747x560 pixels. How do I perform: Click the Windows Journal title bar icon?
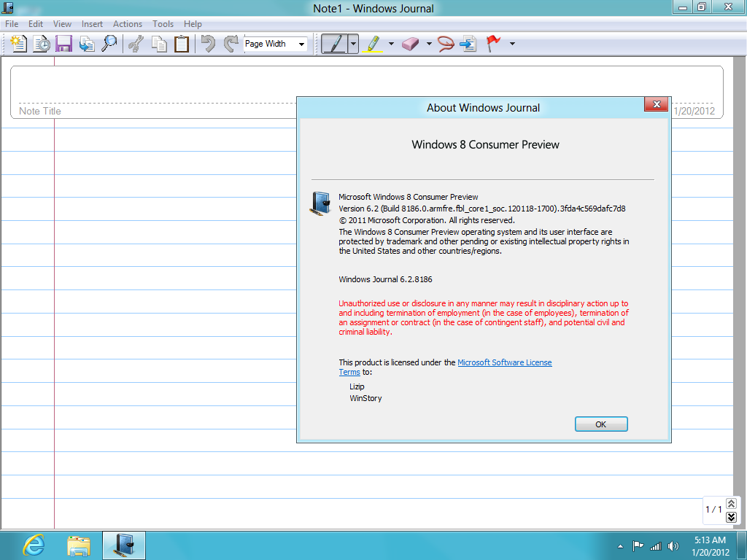(7, 7)
